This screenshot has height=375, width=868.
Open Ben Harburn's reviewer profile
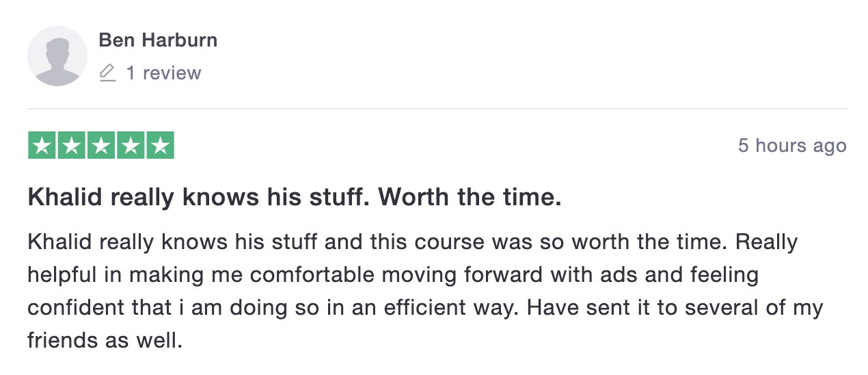(x=158, y=40)
